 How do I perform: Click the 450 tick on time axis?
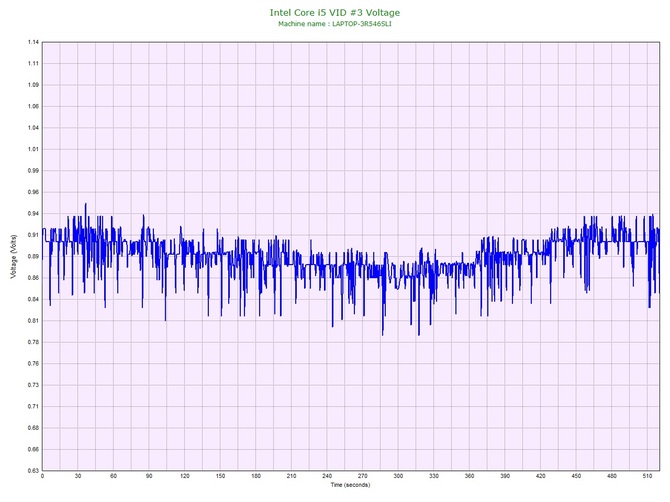tap(576, 476)
